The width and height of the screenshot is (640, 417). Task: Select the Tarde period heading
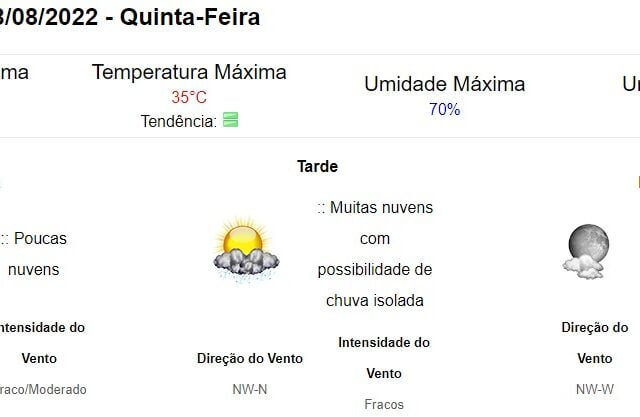tap(318, 166)
